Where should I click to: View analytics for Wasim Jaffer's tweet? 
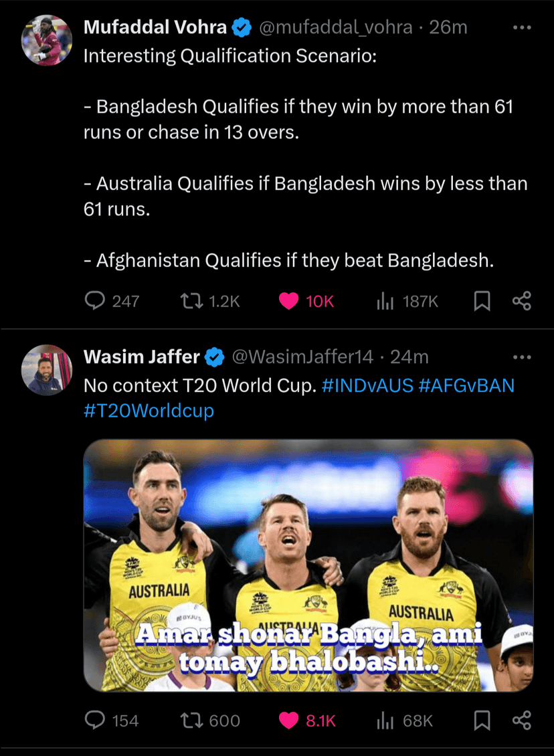(385, 720)
